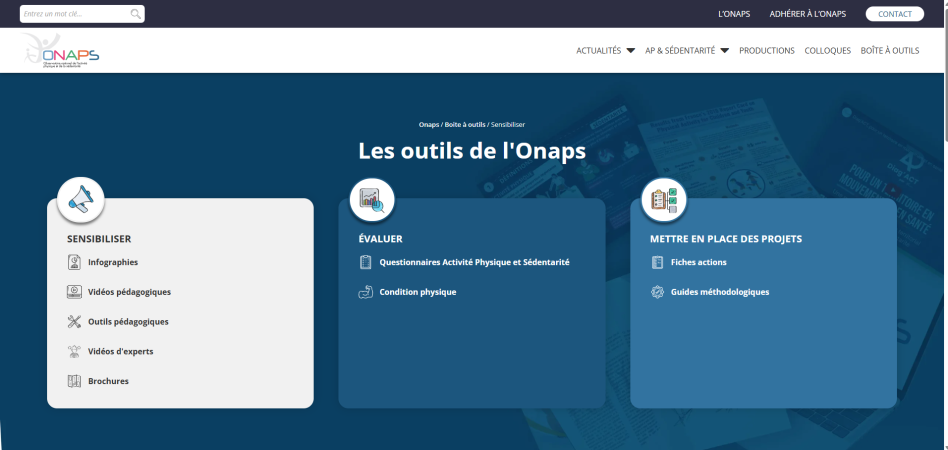This screenshot has width=948, height=450.
Task: Click the Vidéos d'experts icon
Action: click(x=74, y=351)
